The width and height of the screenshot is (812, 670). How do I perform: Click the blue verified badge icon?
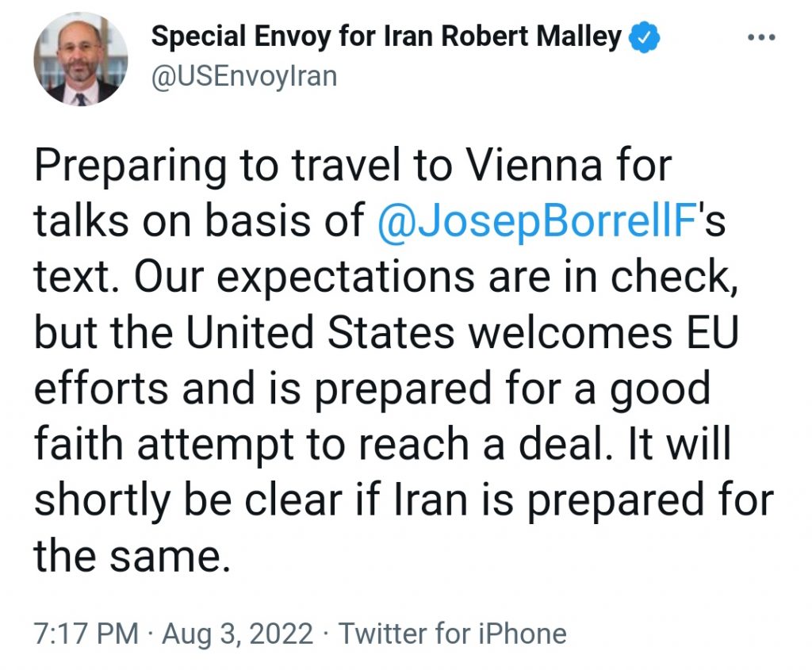click(644, 37)
